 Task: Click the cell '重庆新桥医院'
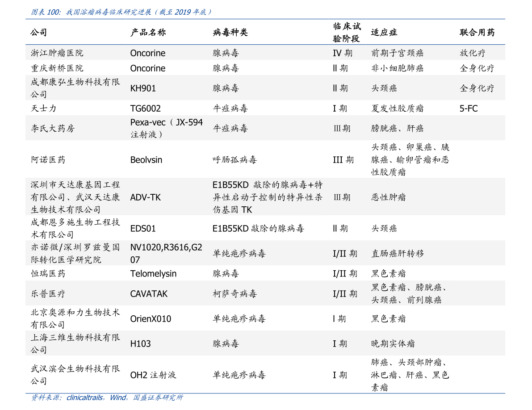[x=57, y=68]
